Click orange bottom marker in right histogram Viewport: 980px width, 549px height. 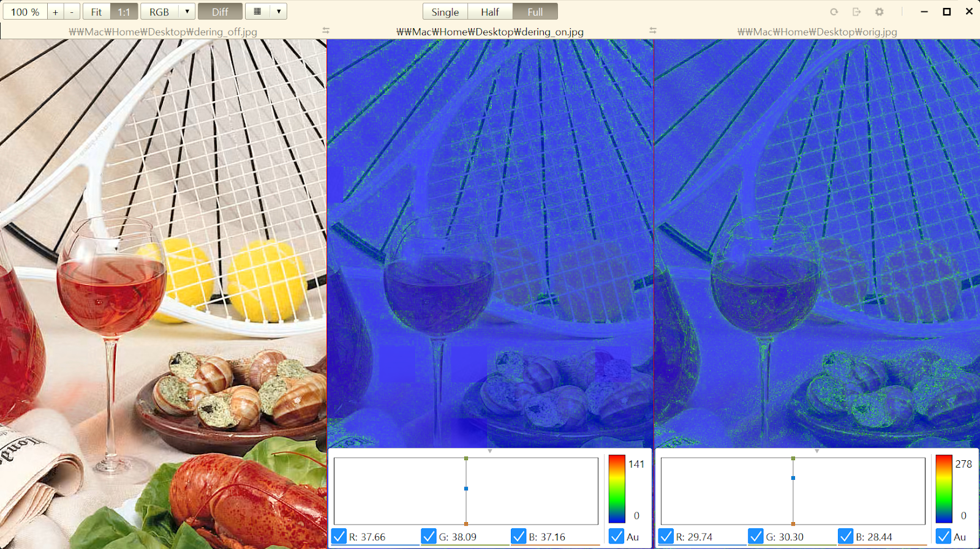pyautogui.click(x=793, y=524)
